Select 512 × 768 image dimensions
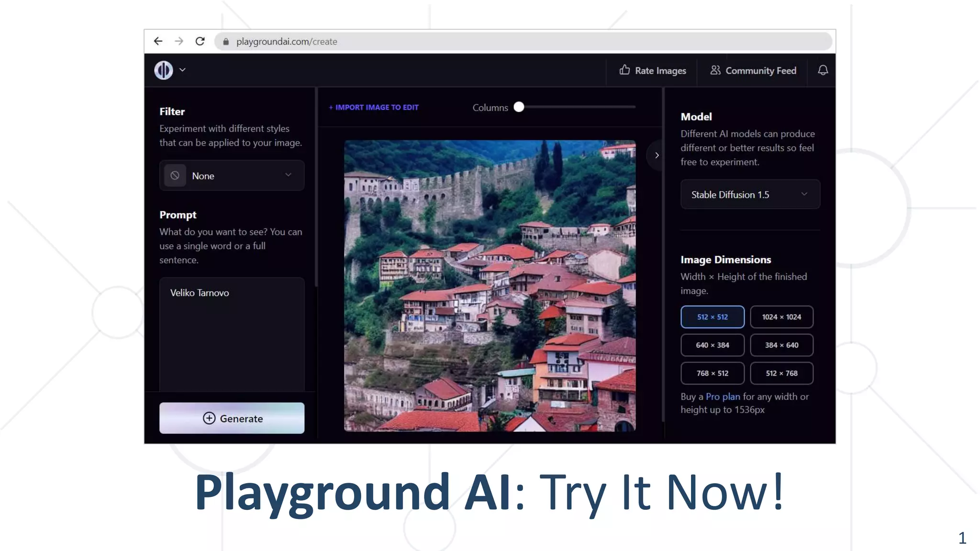 point(781,373)
